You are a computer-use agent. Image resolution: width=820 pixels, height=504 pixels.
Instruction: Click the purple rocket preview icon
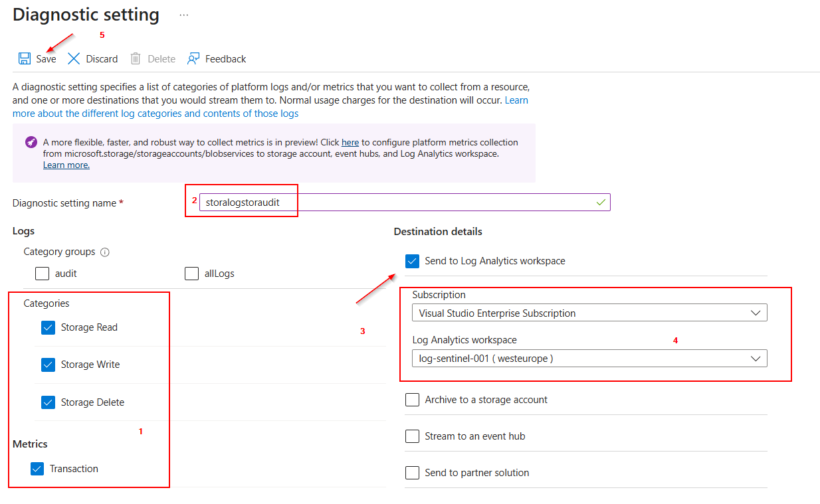click(x=31, y=142)
